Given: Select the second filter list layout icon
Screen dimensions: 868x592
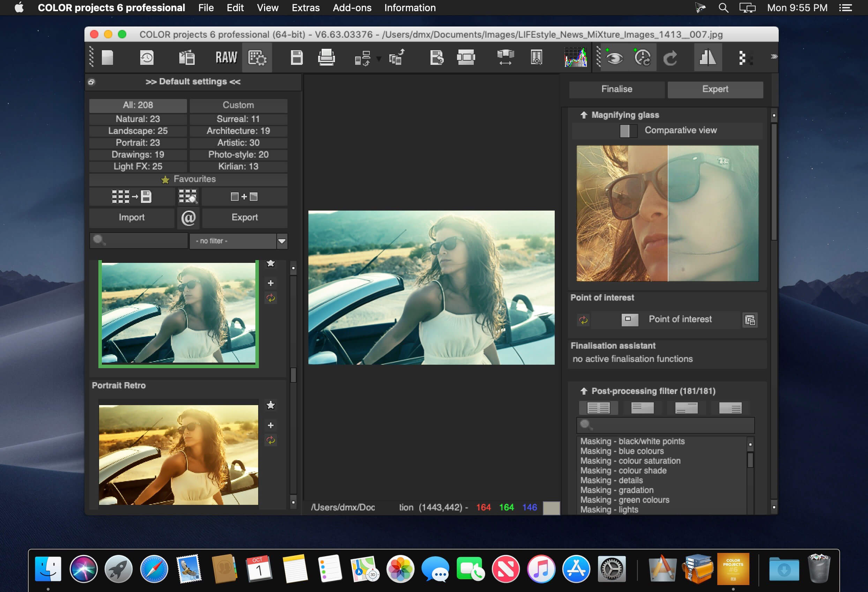Looking at the screenshot, I should point(642,408).
